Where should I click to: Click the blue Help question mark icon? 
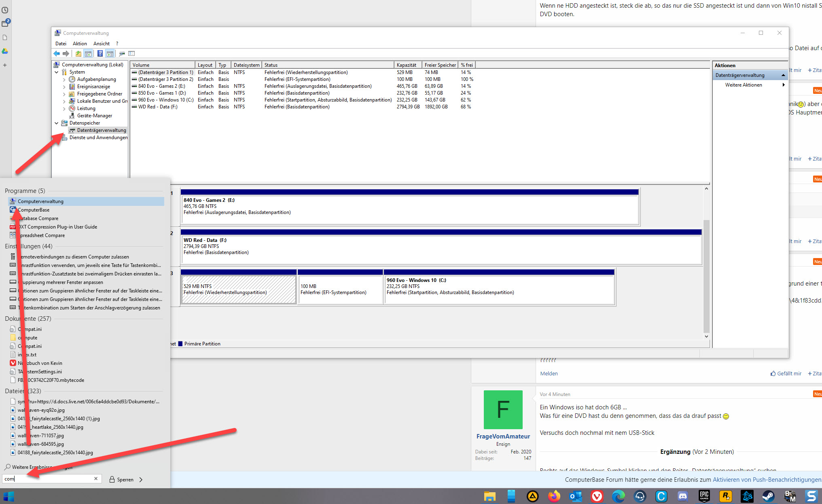pyautogui.click(x=100, y=53)
